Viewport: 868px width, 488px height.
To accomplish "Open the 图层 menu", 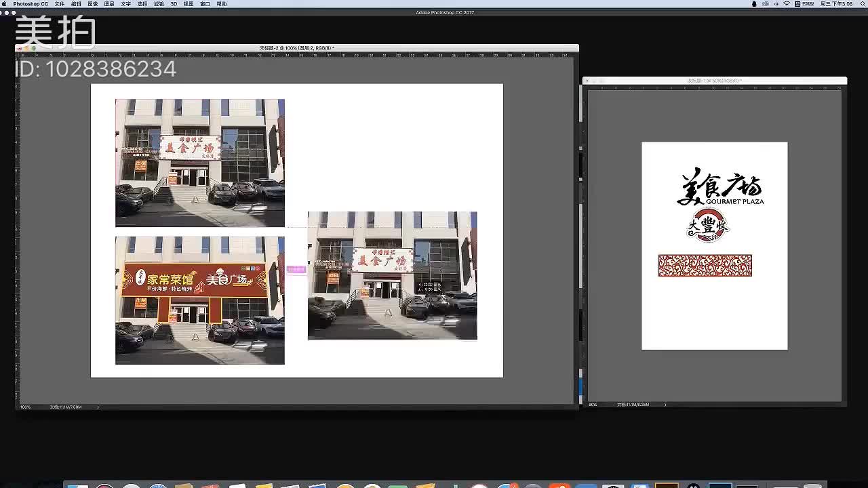I will pyautogui.click(x=109, y=4).
